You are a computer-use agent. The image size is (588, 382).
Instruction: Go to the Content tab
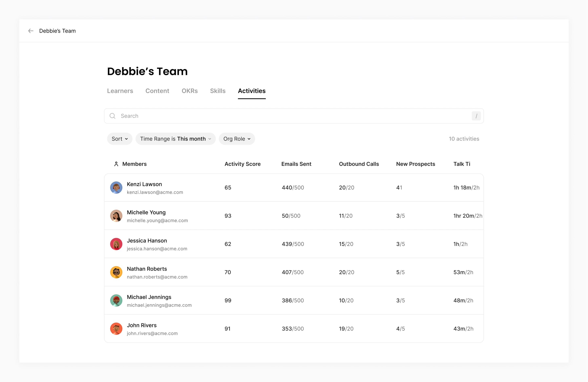(157, 91)
